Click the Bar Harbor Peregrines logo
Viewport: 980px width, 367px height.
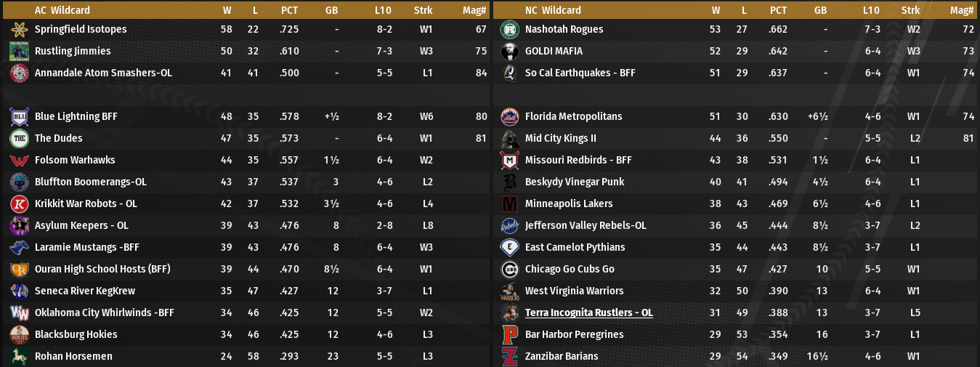coord(509,335)
